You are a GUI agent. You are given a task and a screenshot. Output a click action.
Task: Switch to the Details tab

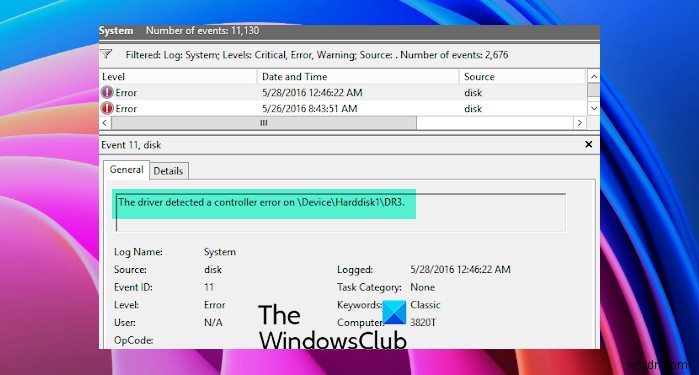(168, 171)
